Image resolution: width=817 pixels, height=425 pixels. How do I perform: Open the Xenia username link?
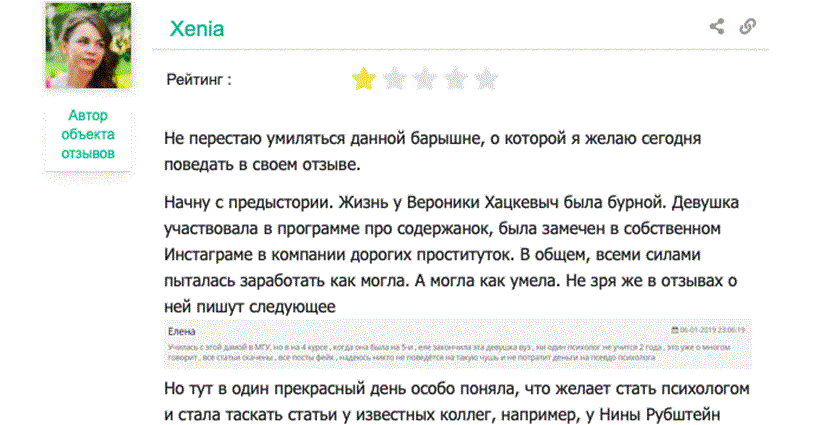(x=196, y=29)
